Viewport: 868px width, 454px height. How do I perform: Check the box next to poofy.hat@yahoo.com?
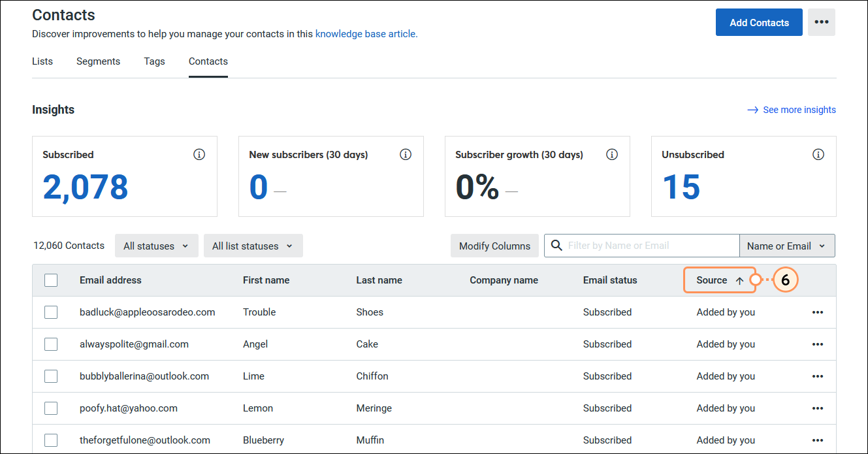(51, 408)
